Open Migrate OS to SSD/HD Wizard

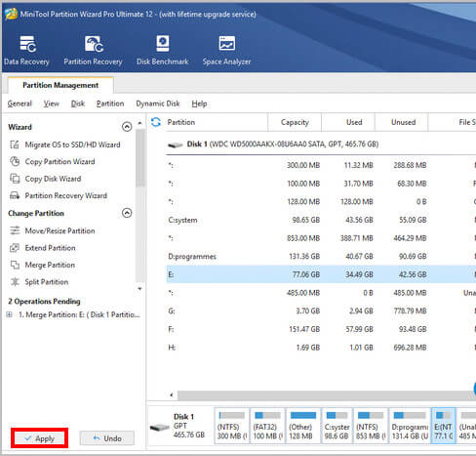72,145
